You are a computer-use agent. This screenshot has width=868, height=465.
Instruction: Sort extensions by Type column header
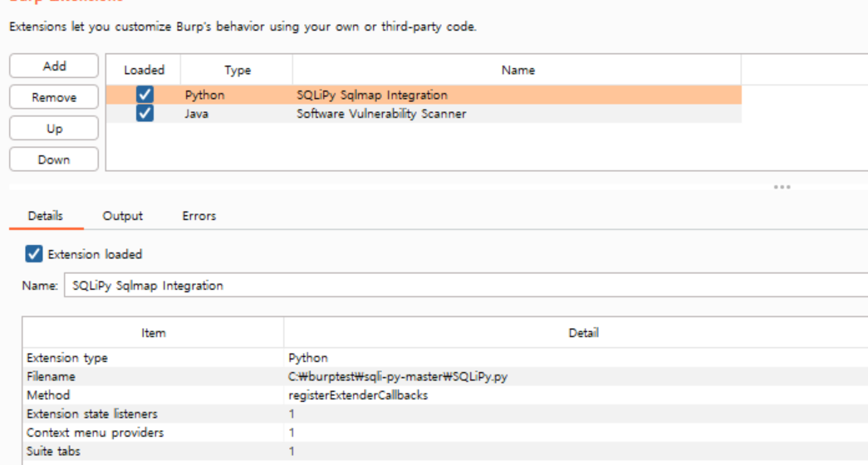[x=238, y=70]
